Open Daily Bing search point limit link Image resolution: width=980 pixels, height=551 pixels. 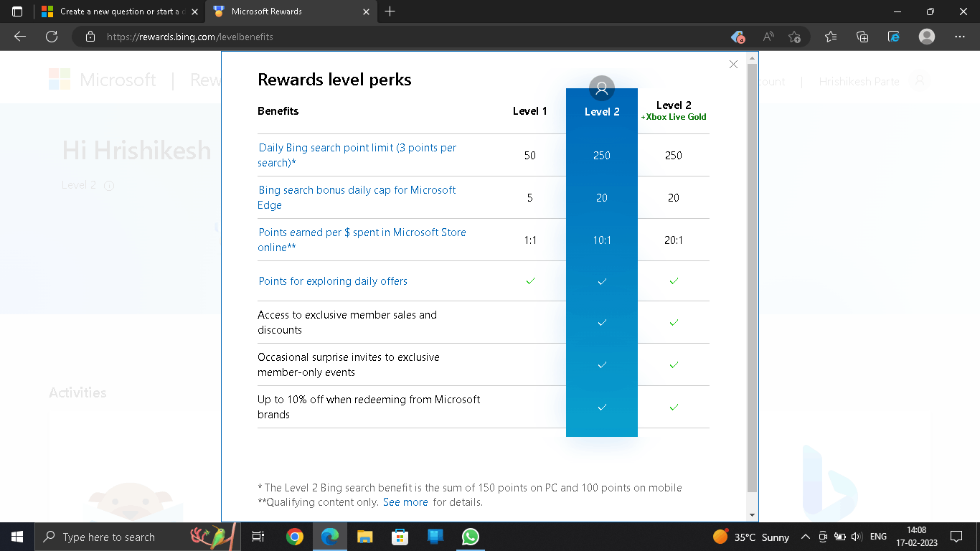coord(357,155)
